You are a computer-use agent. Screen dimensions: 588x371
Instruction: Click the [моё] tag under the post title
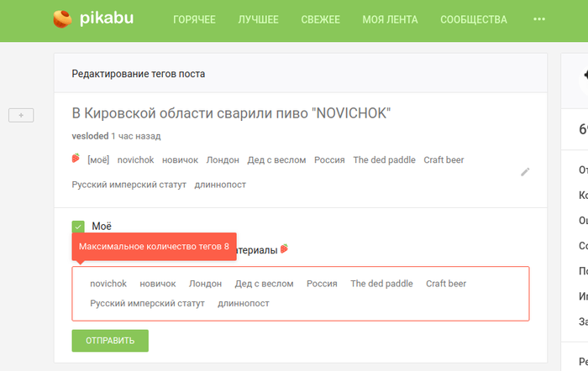(x=98, y=160)
